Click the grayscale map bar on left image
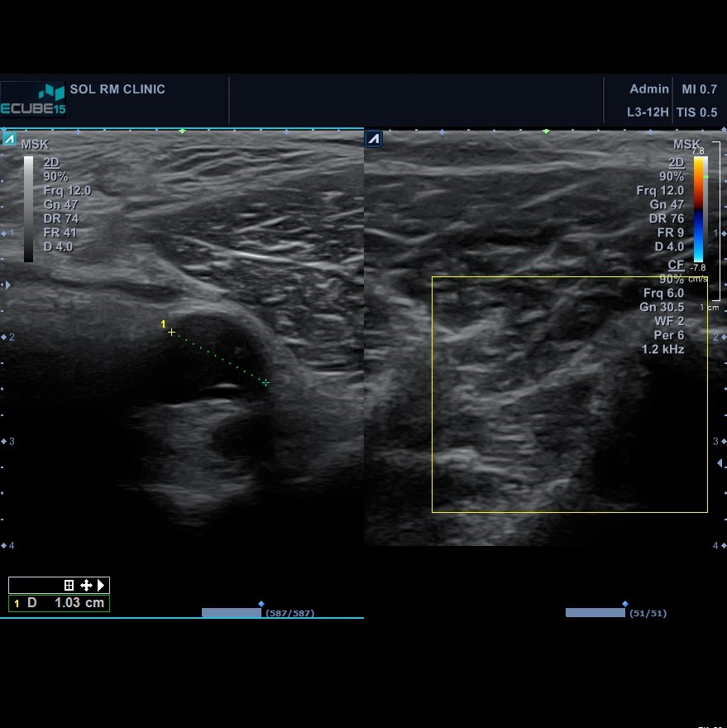This screenshot has width=727, height=728. click(29, 209)
